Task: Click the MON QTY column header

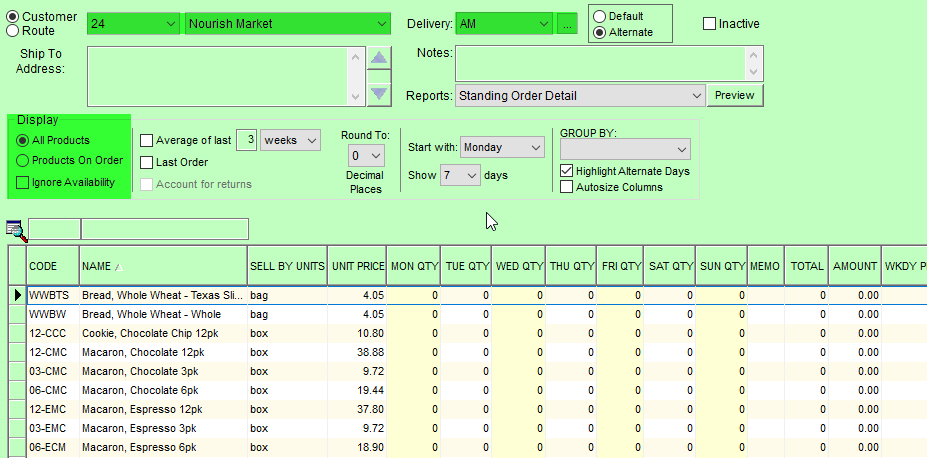Action: (414, 266)
